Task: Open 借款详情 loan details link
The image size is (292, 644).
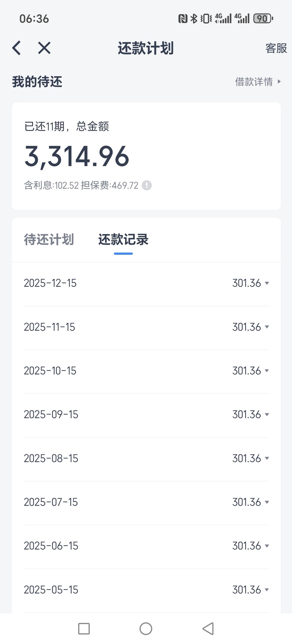Action: 258,82
